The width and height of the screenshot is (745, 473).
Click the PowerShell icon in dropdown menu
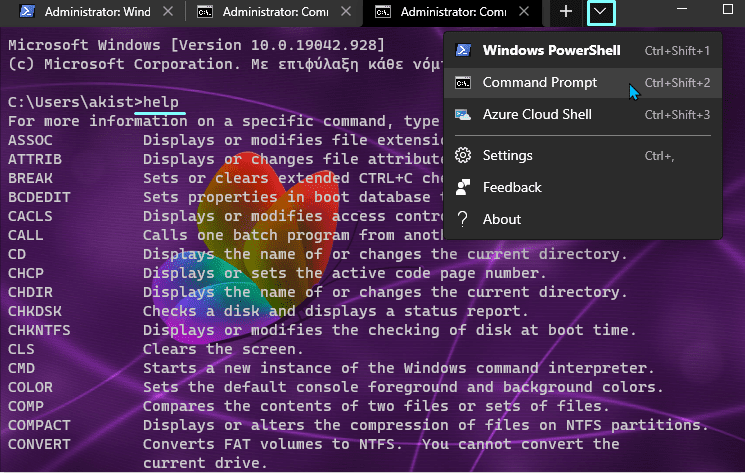(463, 50)
